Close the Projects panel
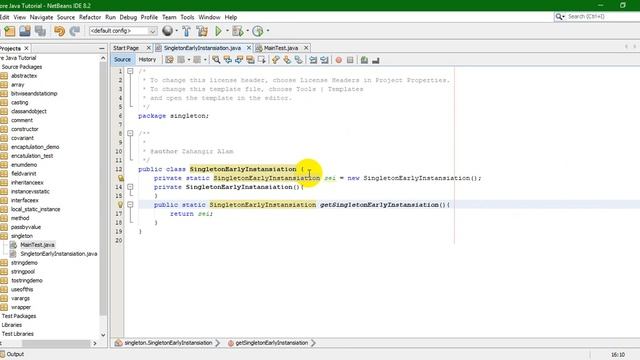 pos(27,48)
